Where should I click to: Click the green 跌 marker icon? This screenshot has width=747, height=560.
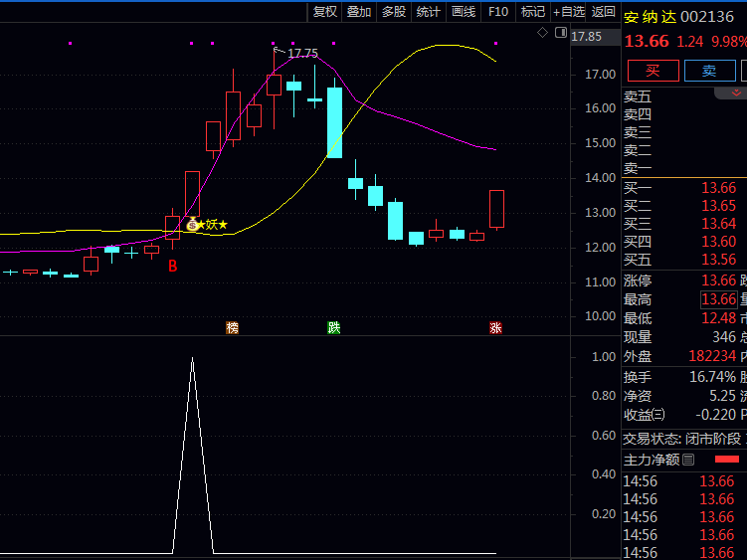pos(334,327)
